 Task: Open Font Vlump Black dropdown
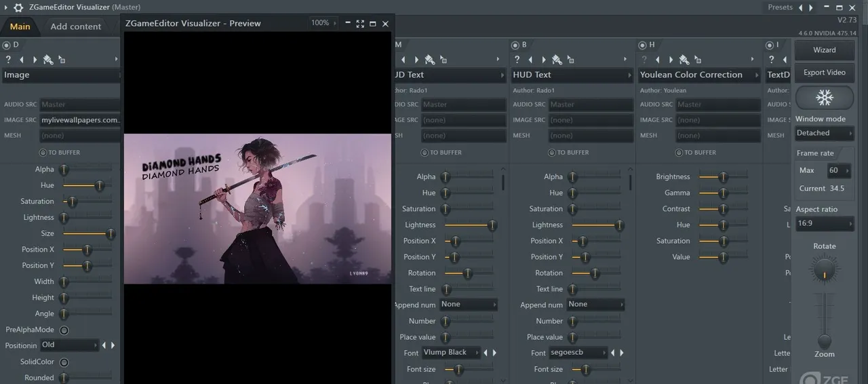pyautogui.click(x=451, y=353)
